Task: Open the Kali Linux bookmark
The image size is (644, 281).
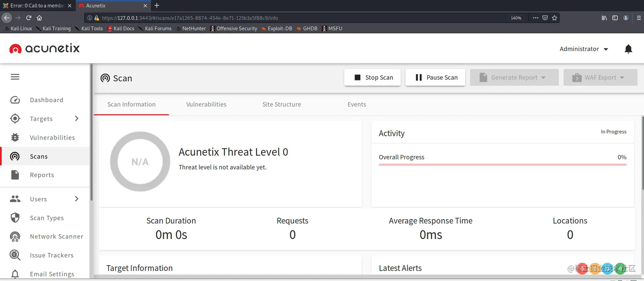Action: (x=19, y=29)
